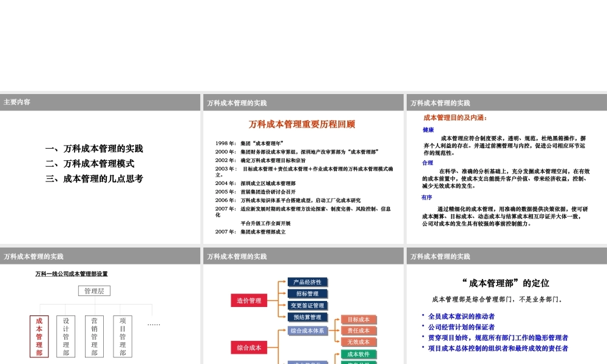Select the 2002年 确定万科成本管理目标和宗旨 row

(x=260, y=160)
